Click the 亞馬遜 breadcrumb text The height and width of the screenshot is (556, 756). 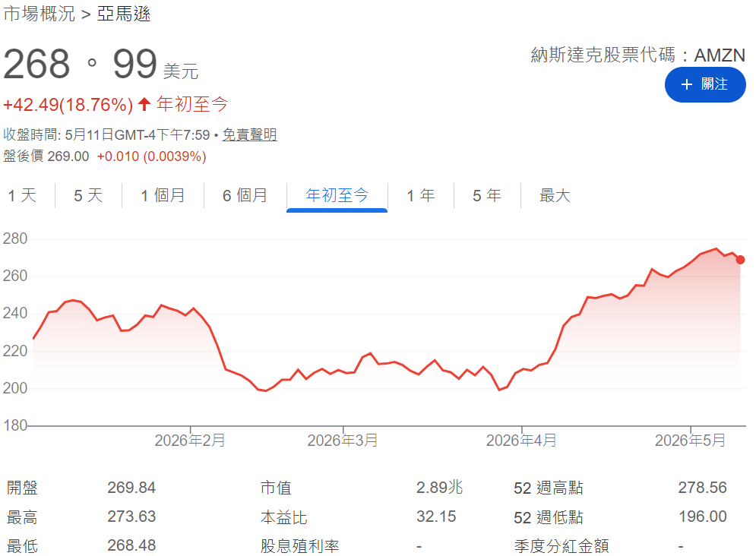click(x=124, y=14)
